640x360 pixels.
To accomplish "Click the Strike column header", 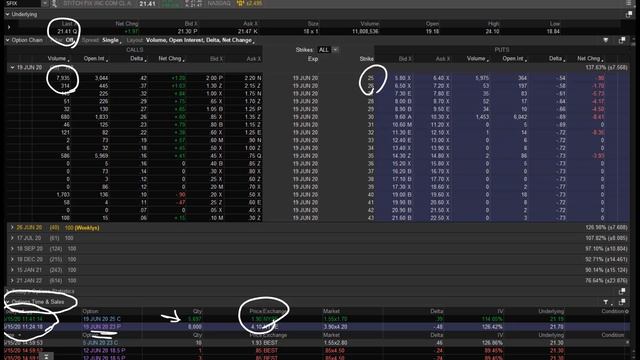I will click(366, 59).
